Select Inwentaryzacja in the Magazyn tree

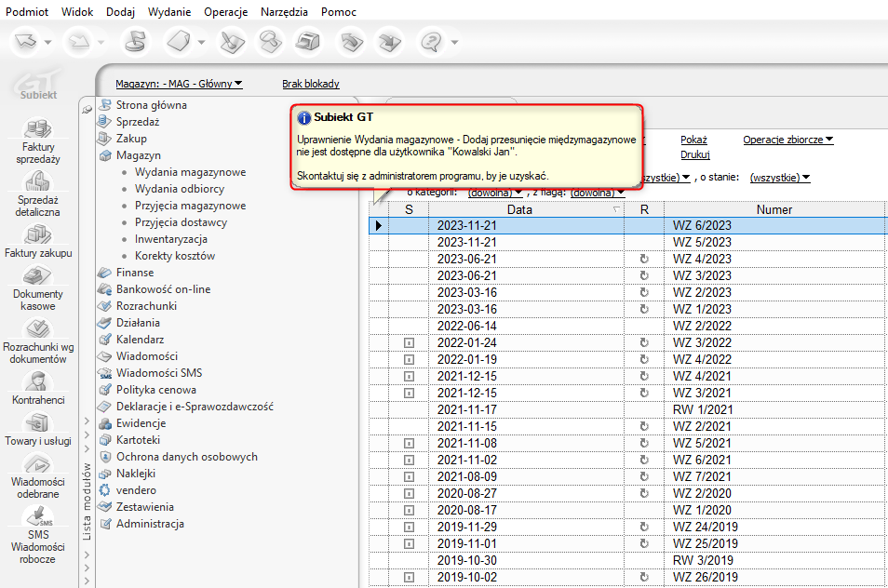(x=170, y=239)
